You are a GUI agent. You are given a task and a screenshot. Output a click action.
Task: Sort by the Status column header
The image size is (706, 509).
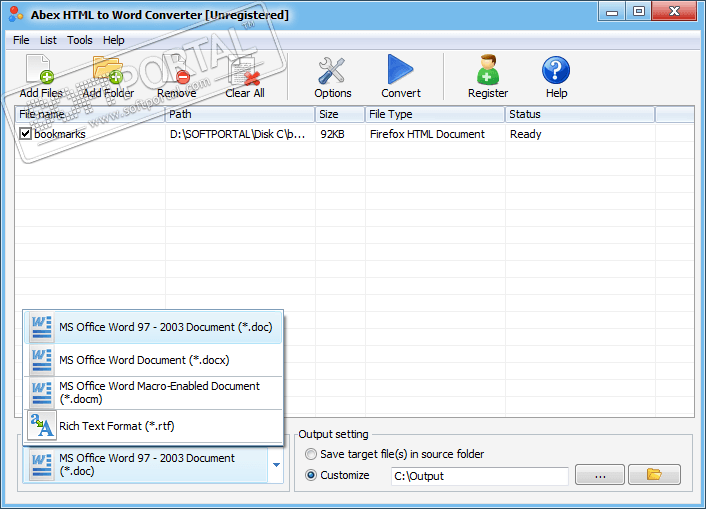coord(580,114)
